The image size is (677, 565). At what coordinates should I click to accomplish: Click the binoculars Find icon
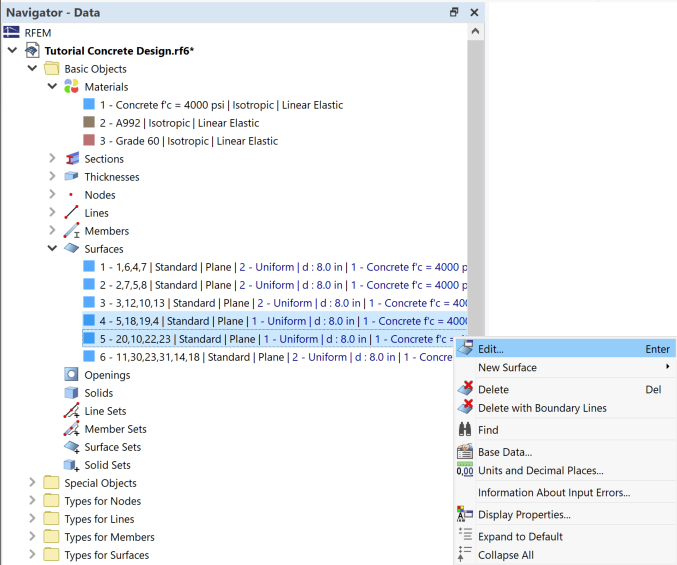tap(465, 429)
